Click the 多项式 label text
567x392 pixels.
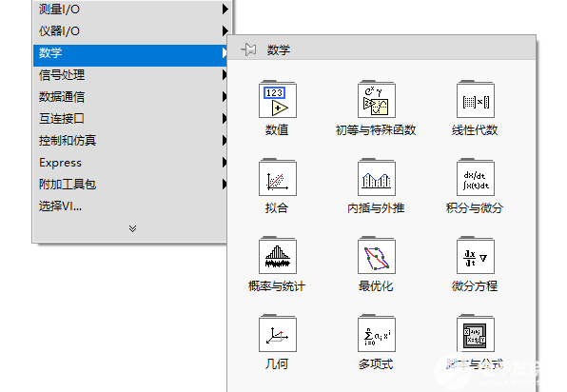coord(376,363)
